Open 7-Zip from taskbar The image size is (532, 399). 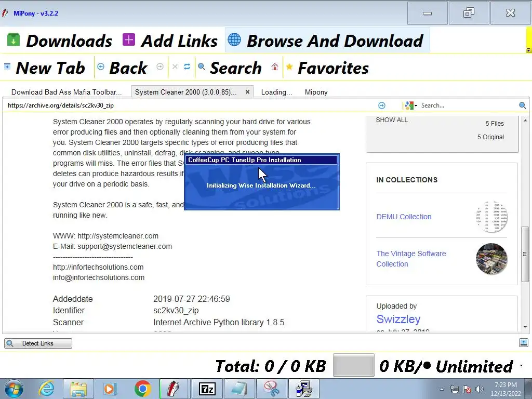[x=207, y=389]
